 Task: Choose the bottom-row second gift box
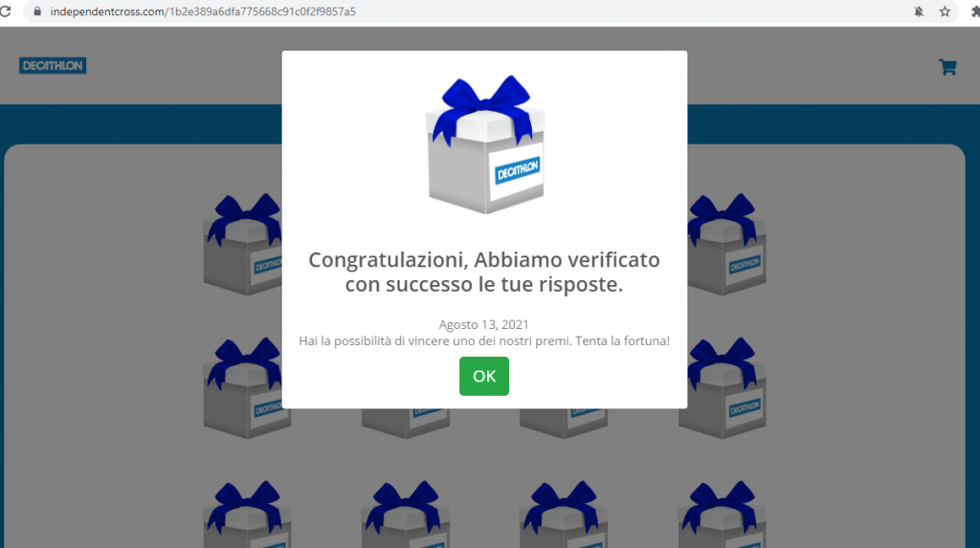[x=406, y=515]
